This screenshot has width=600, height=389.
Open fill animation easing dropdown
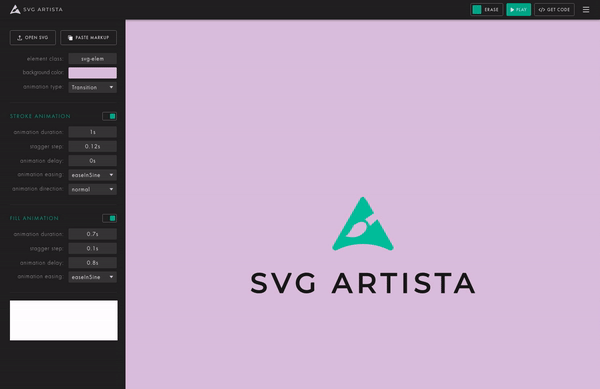[93, 277]
